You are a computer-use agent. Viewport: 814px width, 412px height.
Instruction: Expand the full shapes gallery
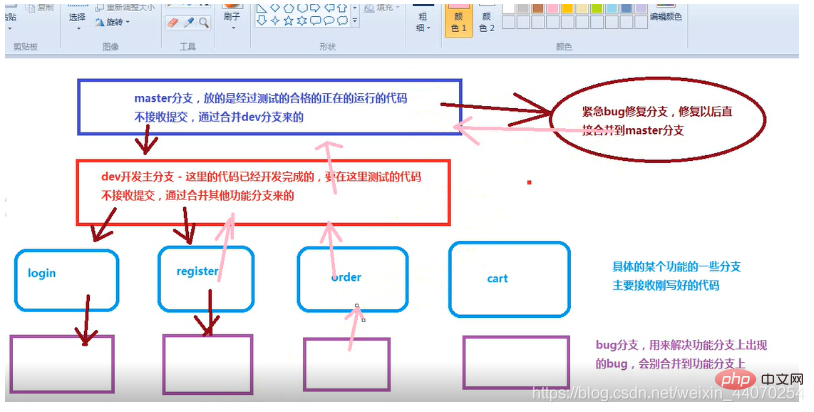click(355, 21)
